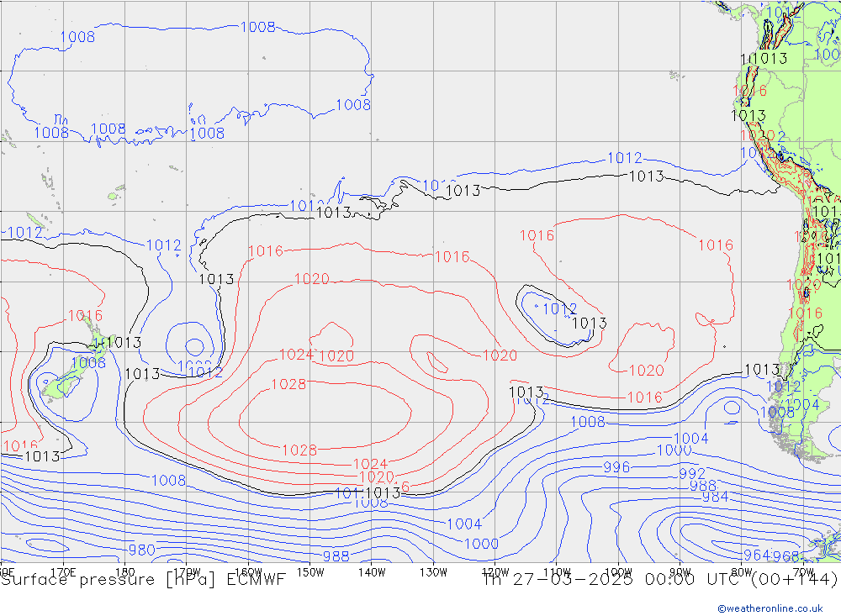The height and width of the screenshot is (616, 841).
Task: Click the 170E longitude label
Action: (63, 572)
